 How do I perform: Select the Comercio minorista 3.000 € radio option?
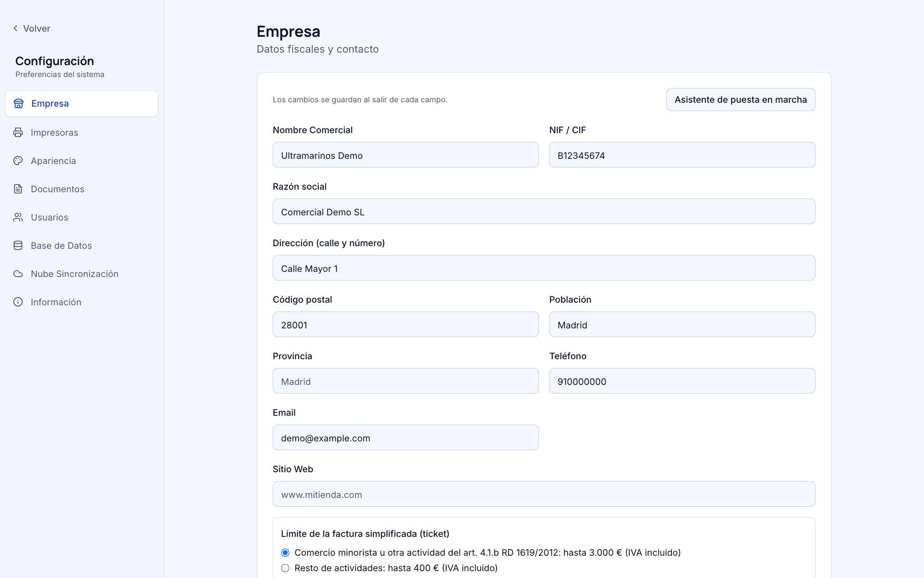285,552
